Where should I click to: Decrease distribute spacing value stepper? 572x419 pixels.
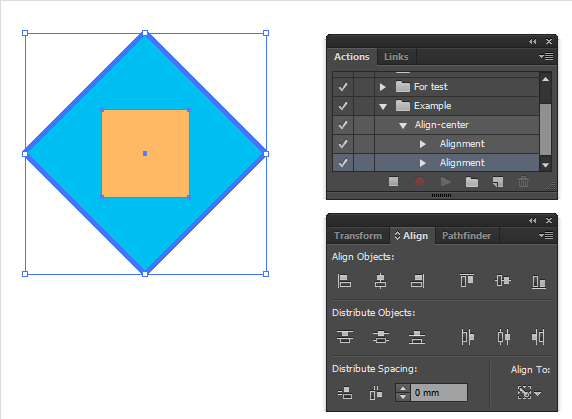pos(403,397)
